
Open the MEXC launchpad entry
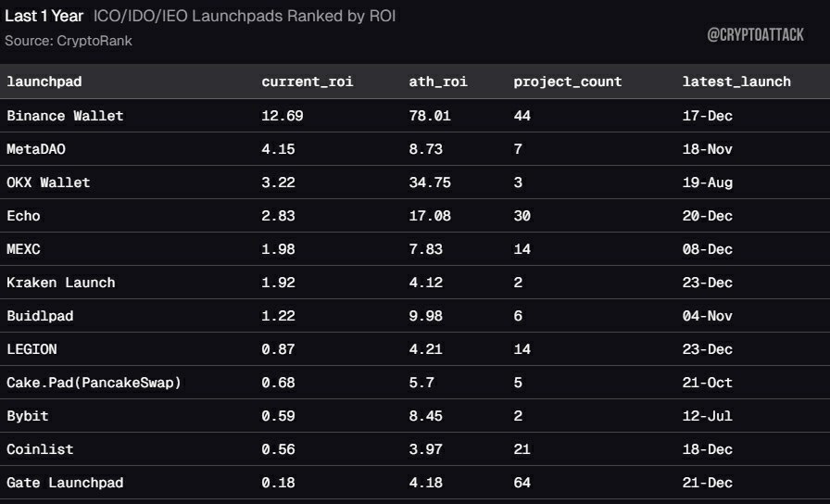(23, 249)
